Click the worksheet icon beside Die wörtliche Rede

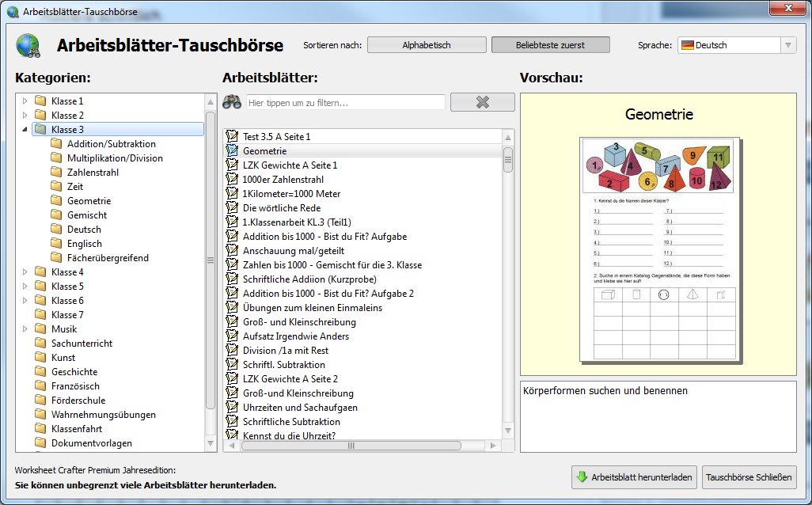pos(232,208)
